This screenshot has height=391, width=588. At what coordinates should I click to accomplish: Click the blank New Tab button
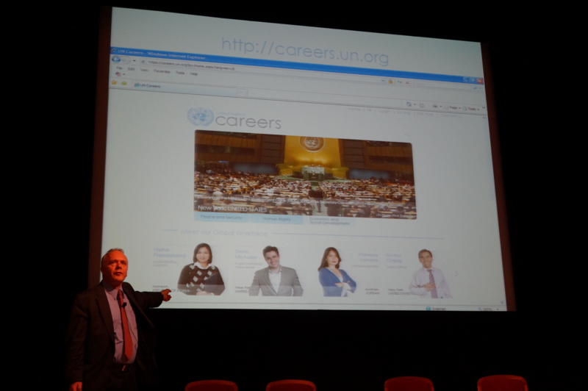point(243,92)
